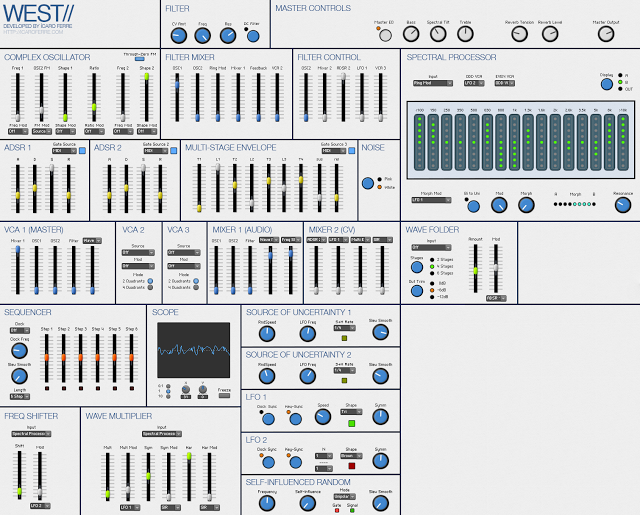
Task: Toggle the ADSR 1 gate button
Action: [x=82, y=151]
